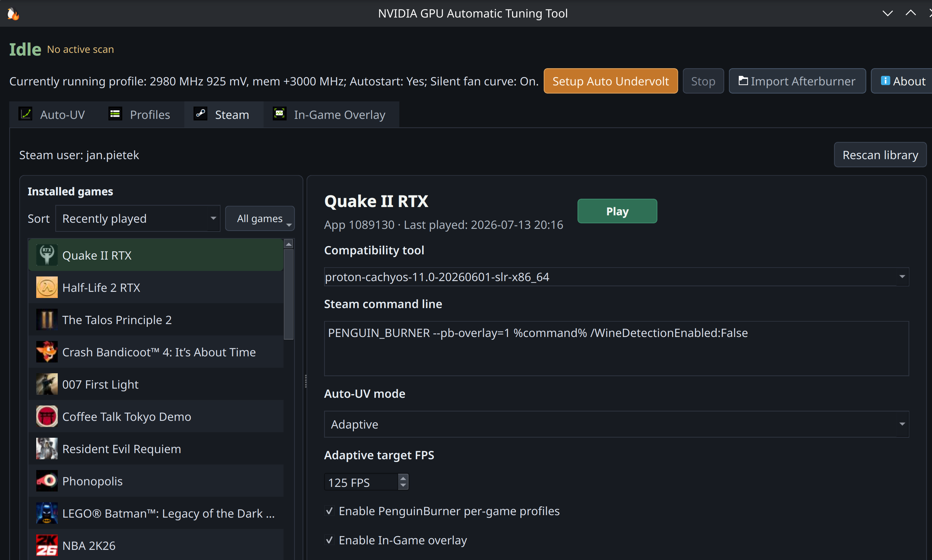Open the All games filter dropdown

coord(260,218)
